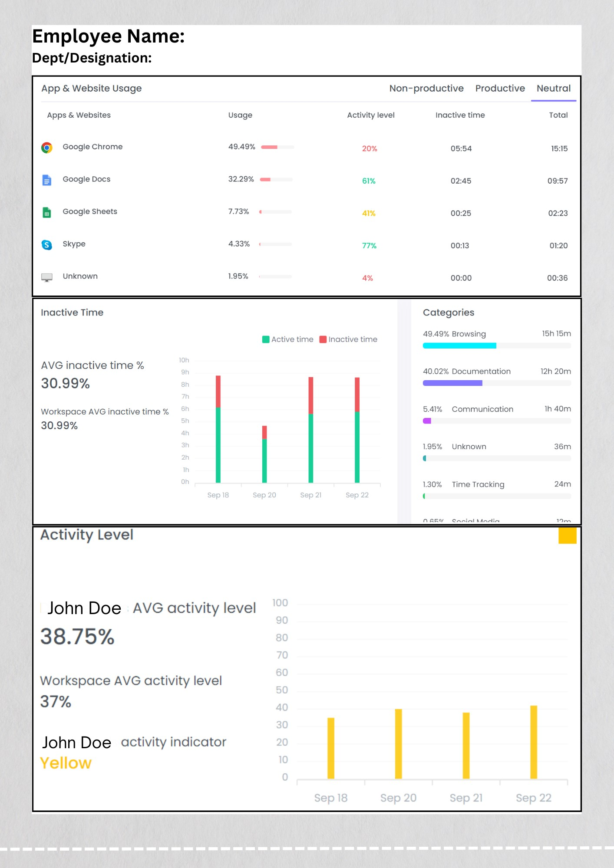Click the Google Docs row name

click(x=86, y=179)
